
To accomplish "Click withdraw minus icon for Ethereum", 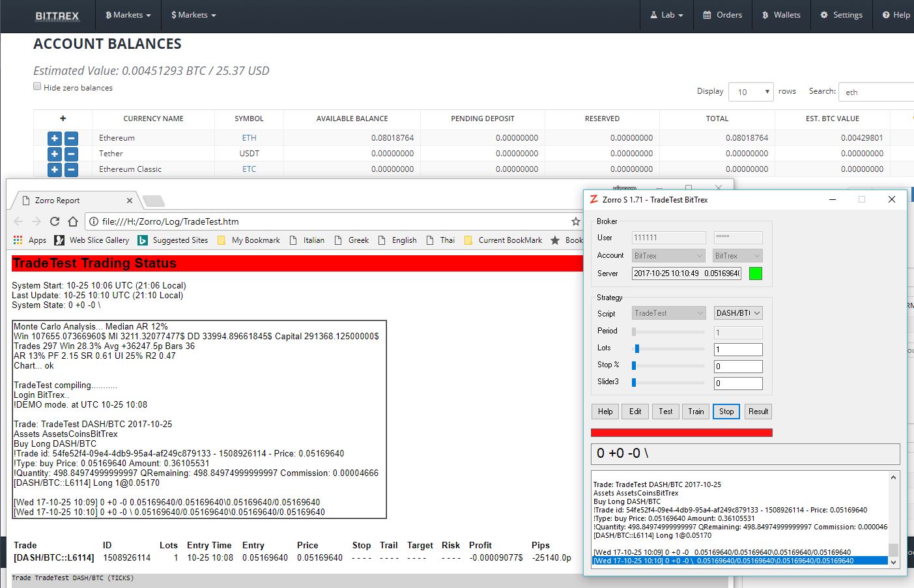I will pyautogui.click(x=71, y=138).
